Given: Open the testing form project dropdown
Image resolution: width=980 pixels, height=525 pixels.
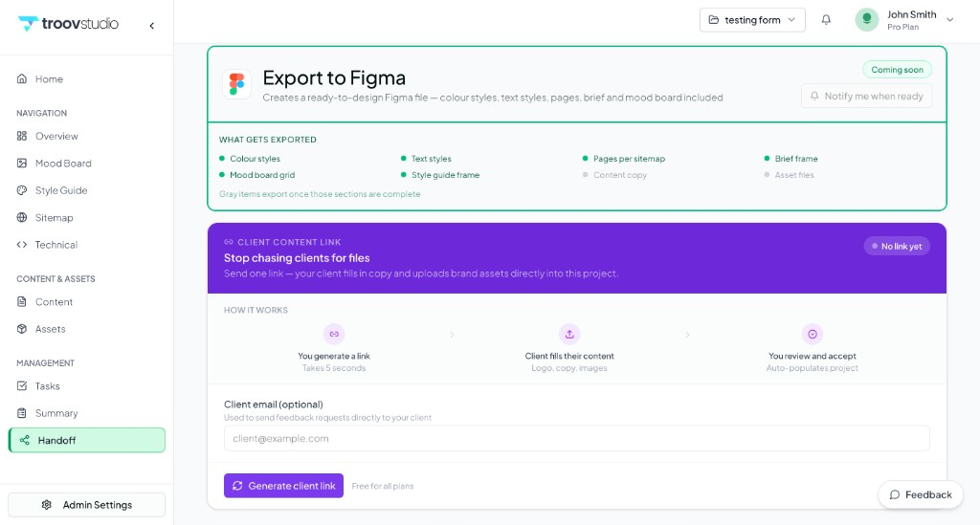Looking at the screenshot, I should click(752, 20).
